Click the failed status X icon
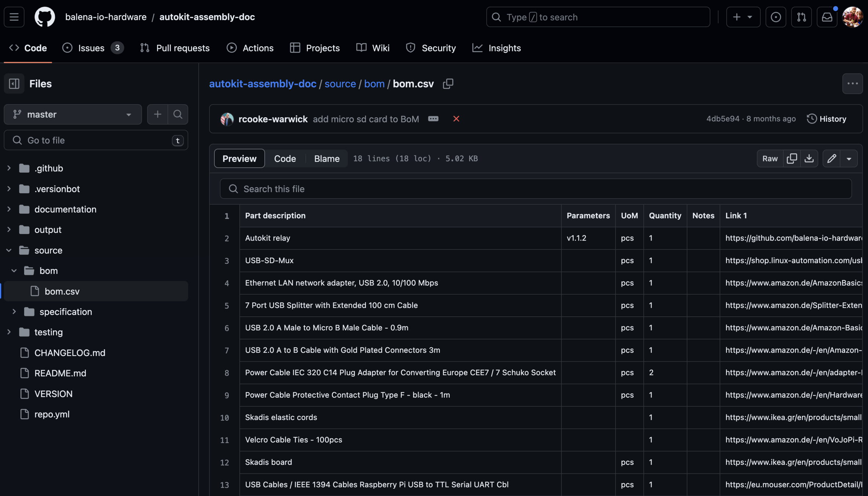Viewport: 868px width, 496px height. (x=456, y=119)
